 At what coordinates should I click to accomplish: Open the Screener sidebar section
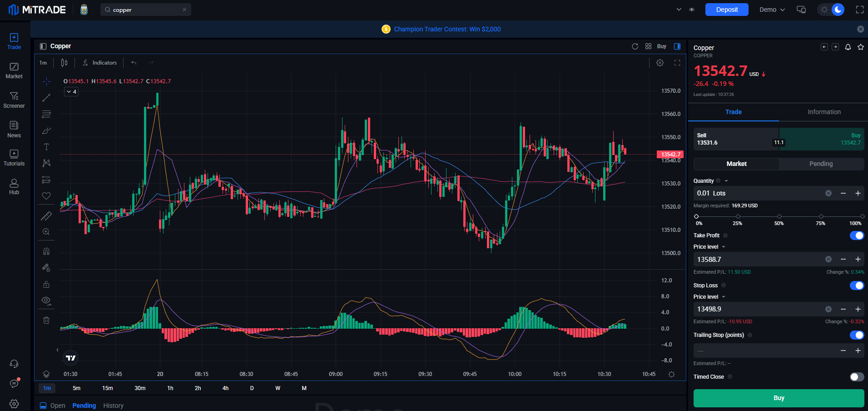[14, 100]
